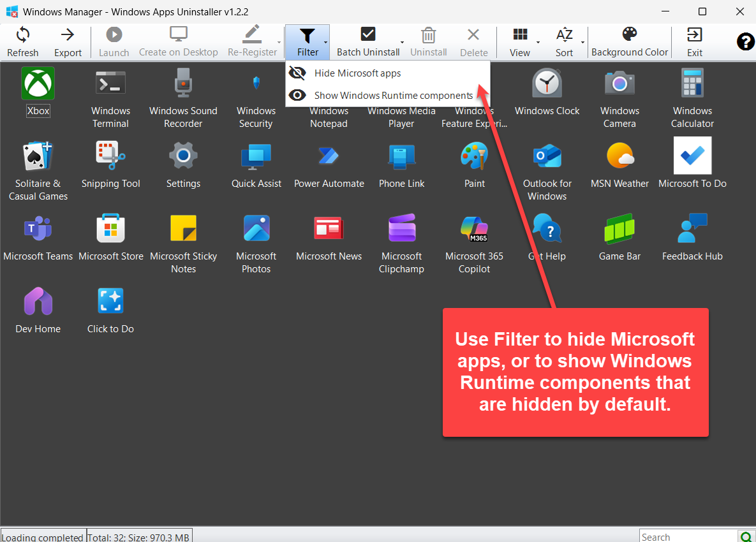The image size is (756, 542).
Task: Click the Sort A-Z button
Action: click(x=564, y=42)
